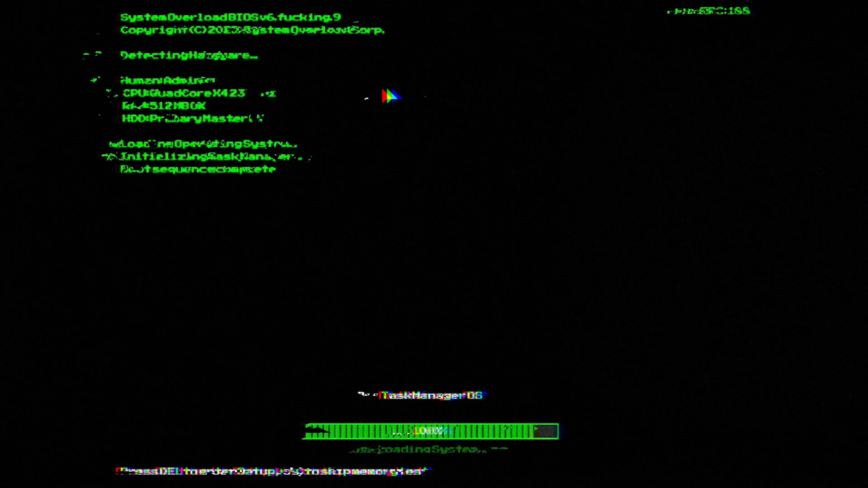The height and width of the screenshot is (488, 868).
Task: Select the SystemOverloadBIOS version line
Action: click(x=231, y=17)
